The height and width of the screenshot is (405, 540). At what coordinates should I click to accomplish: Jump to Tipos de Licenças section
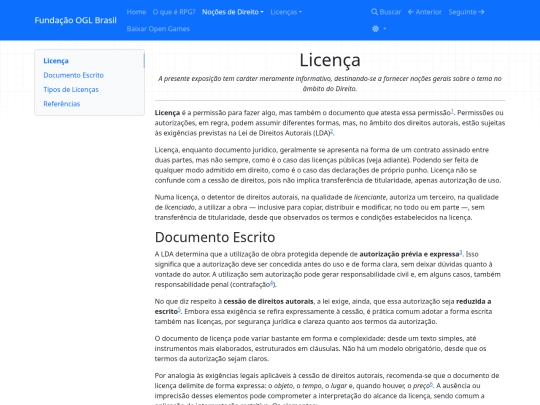coord(71,90)
